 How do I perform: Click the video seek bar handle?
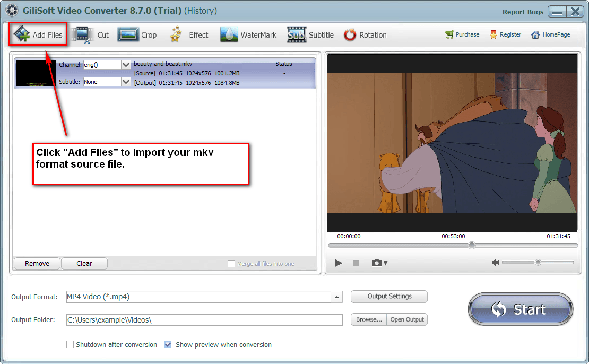pyautogui.click(x=472, y=245)
